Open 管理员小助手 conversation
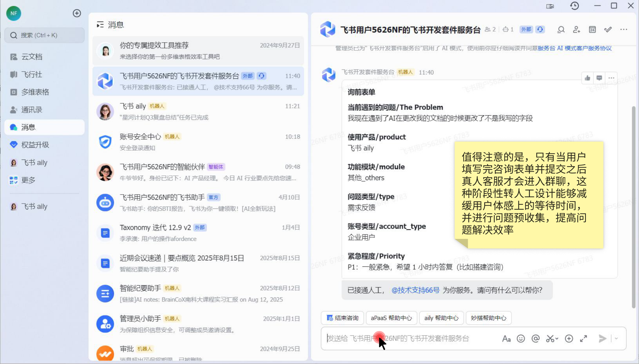The width and height of the screenshot is (639, 364). (x=198, y=324)
